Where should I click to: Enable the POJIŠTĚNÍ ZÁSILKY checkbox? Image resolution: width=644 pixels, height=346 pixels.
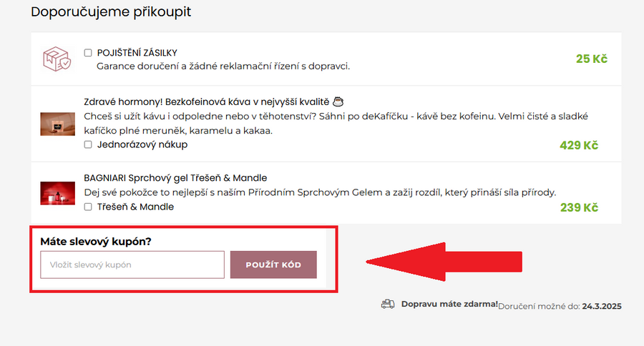[x=88, y=53]
